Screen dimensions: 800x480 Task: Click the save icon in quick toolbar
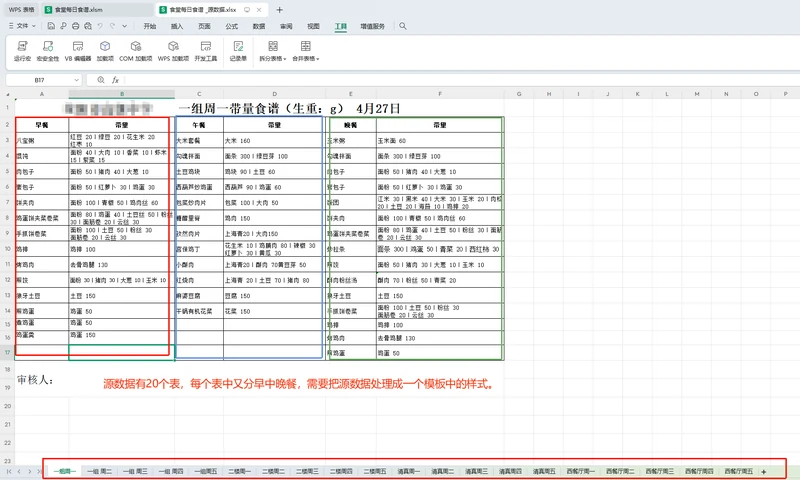tap(51, 26)
